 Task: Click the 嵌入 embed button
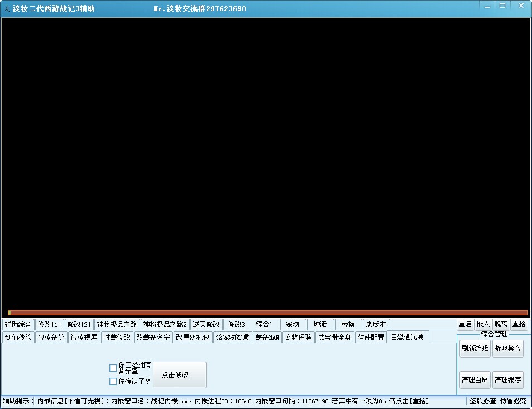coord(483,324)
